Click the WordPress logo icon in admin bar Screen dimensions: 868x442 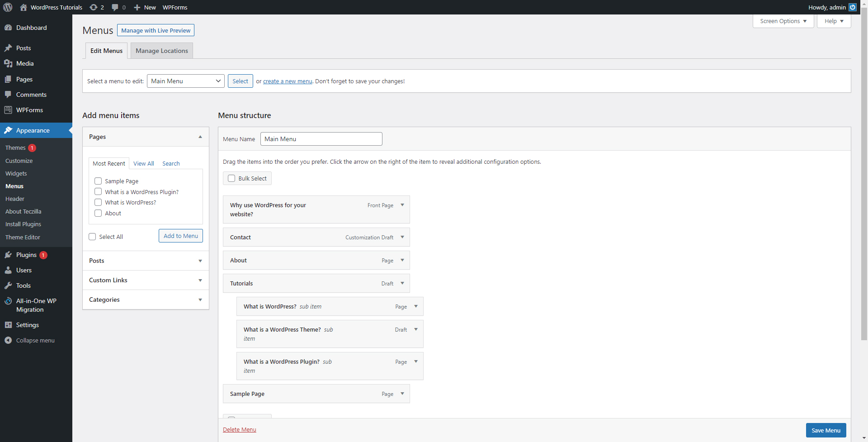click(8, 7)
